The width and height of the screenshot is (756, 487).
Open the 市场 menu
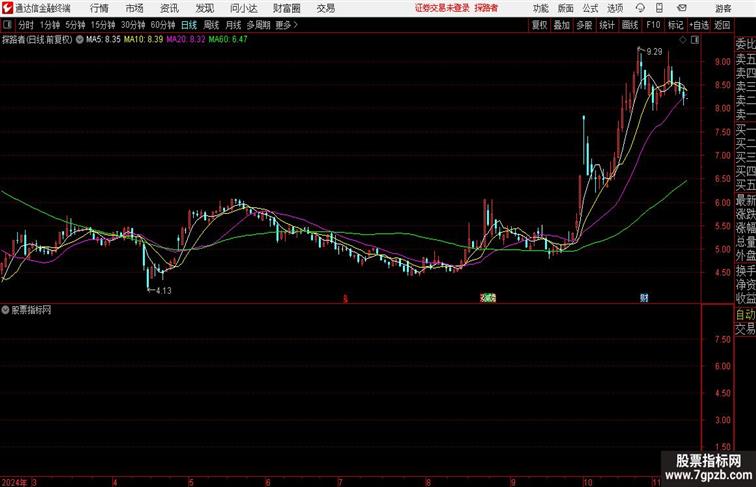tap(134, 8)
